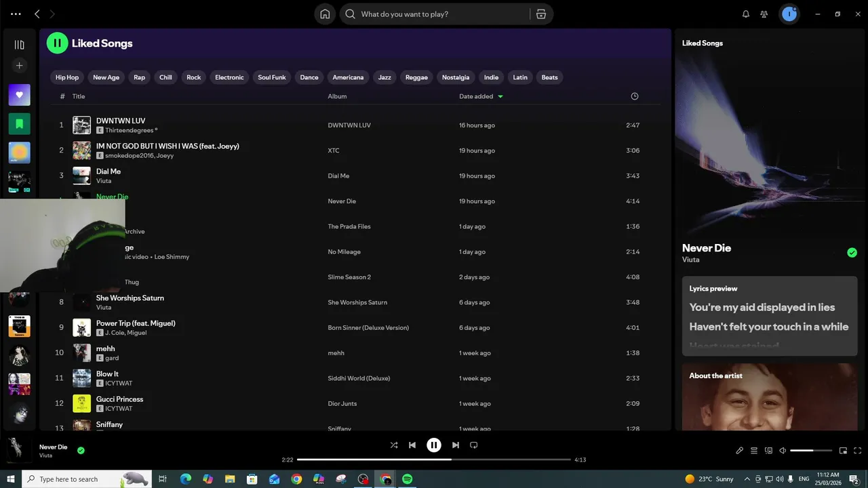Open the three-dot menu at top-left
Image resolution: width=868 pixels, height=488 pixels.
coord(16,14)
